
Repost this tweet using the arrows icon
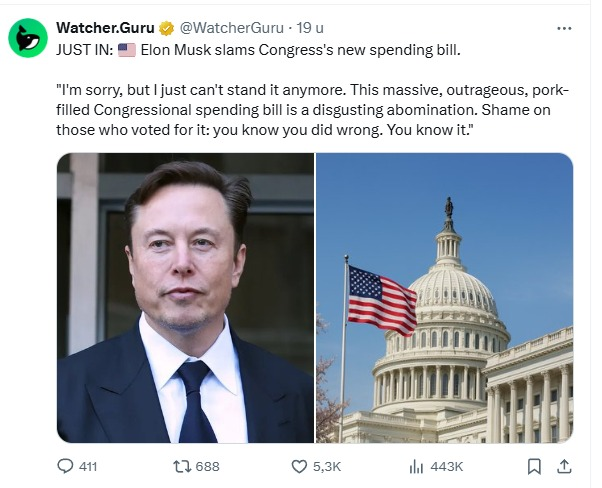point(180,466)
